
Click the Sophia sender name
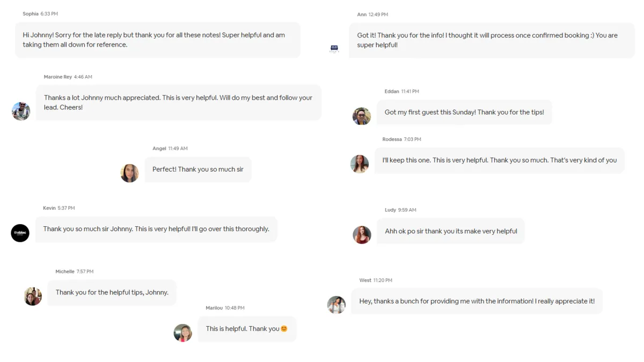tap(31, 14)
